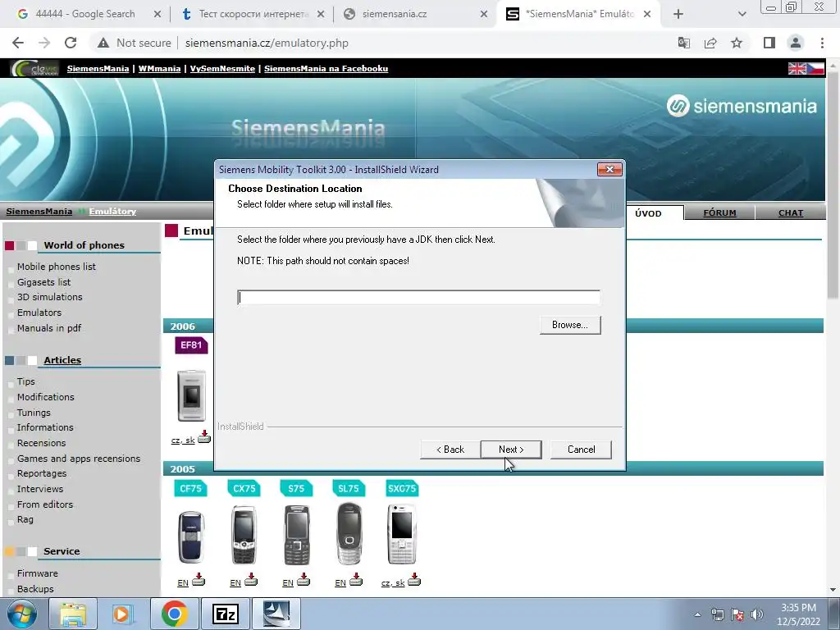Open Games and apps recensions link
The width and height of the screenshot is (840, 630).
click(79, 459)
